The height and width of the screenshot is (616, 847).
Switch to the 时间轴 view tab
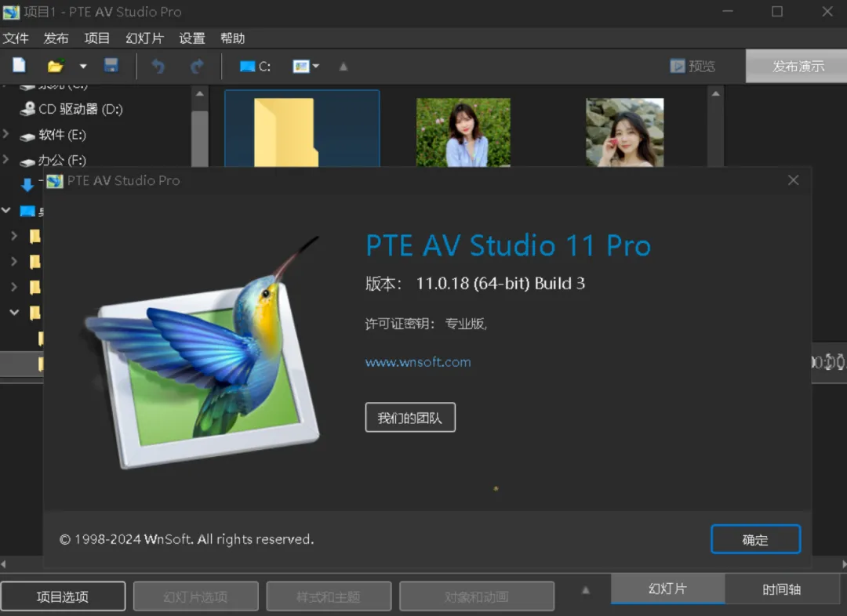[782, 589]
